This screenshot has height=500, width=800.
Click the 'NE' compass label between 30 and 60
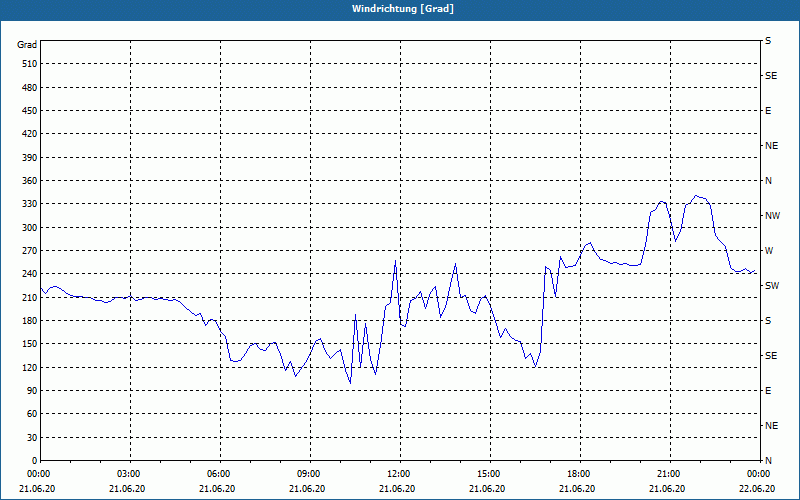(x=771, y=426)
